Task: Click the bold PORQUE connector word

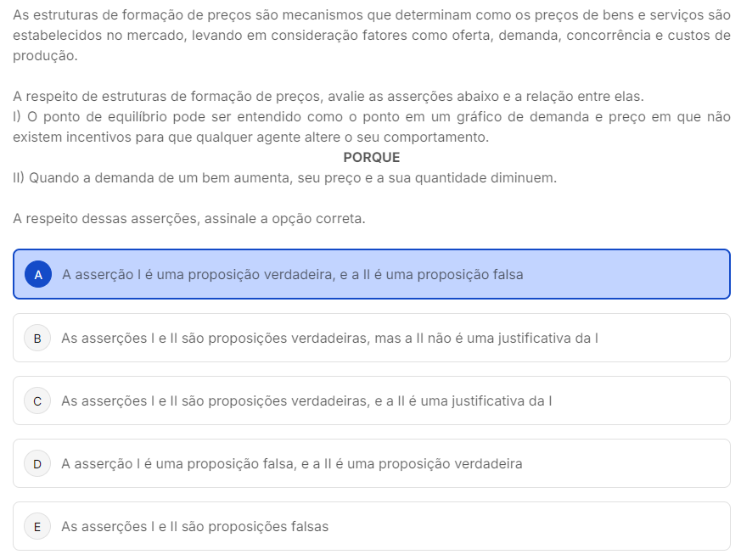Action: [371, 158]
